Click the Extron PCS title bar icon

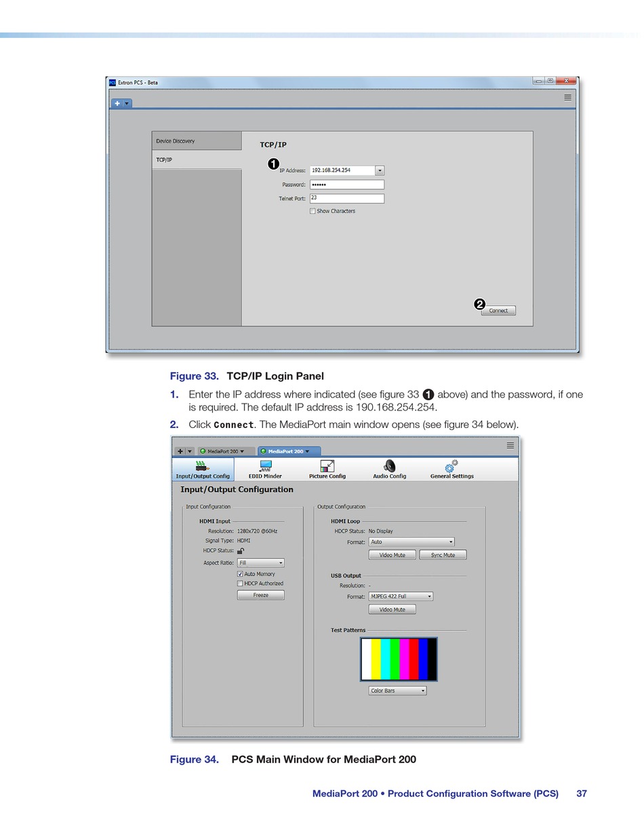pos(113,83)
